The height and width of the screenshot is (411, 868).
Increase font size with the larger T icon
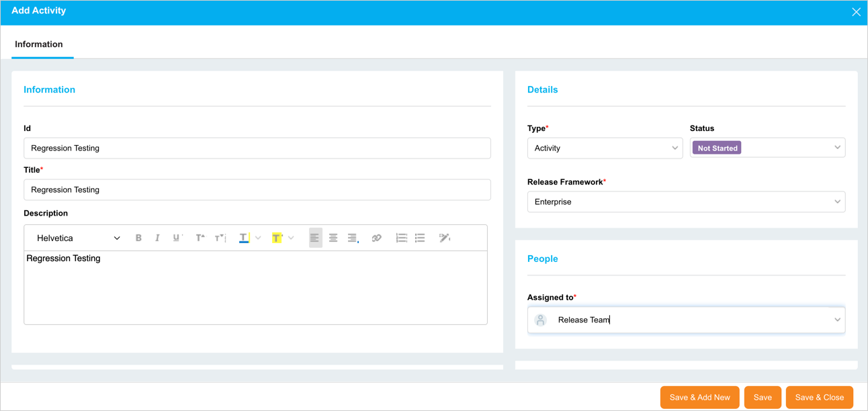200,238
